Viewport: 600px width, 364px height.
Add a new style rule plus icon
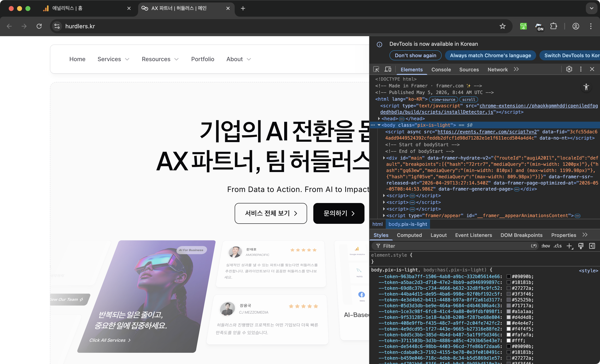[570, 246]
